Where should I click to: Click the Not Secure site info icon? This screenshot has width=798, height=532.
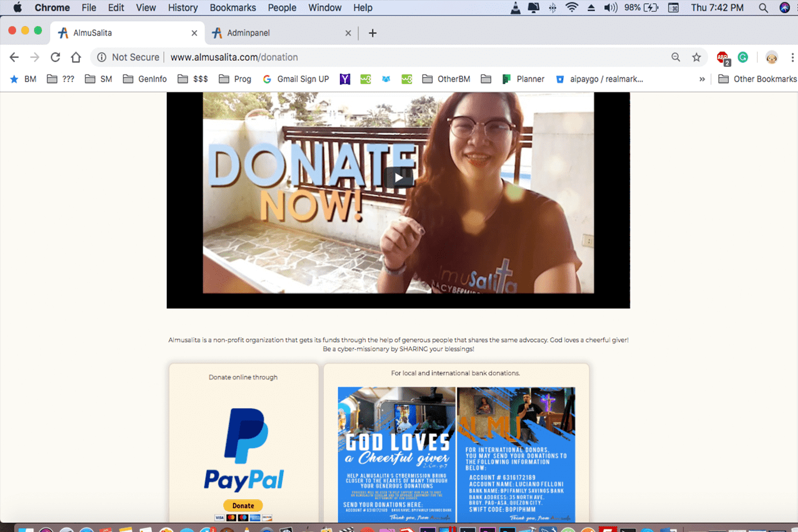pos(102,57)
